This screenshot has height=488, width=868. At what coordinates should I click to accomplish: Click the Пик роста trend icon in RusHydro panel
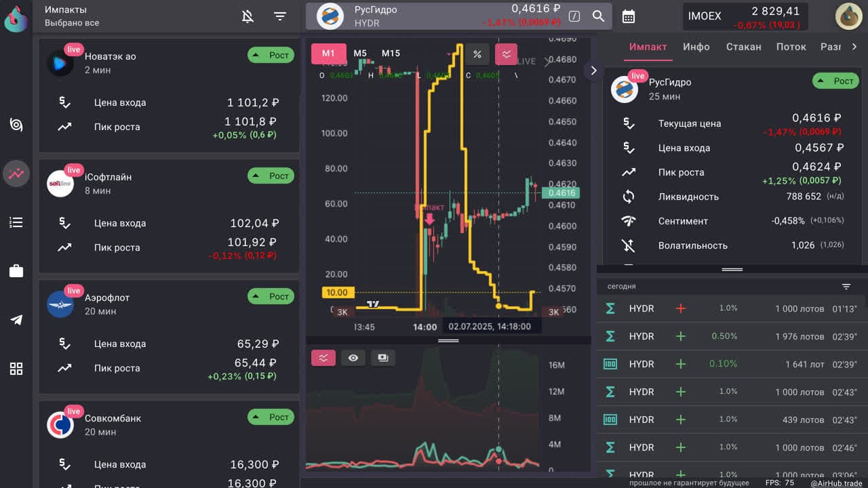pos(629,172)
